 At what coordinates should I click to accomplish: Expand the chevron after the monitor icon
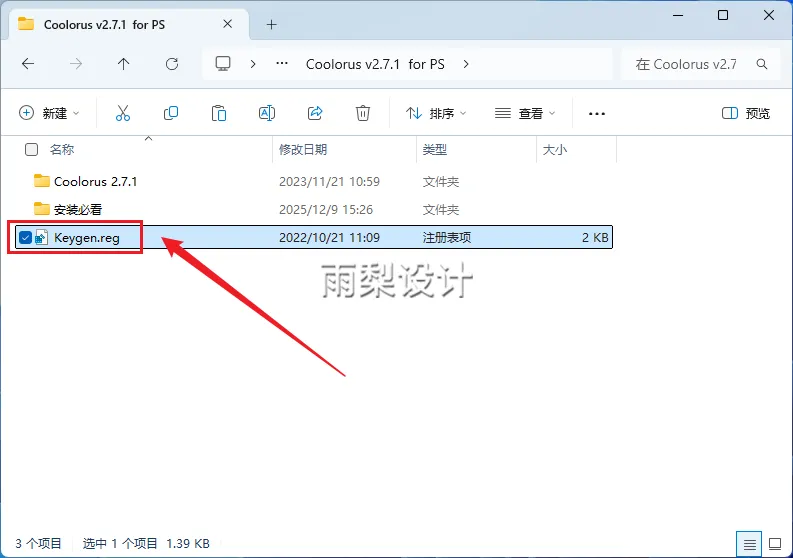coord(253,64)
